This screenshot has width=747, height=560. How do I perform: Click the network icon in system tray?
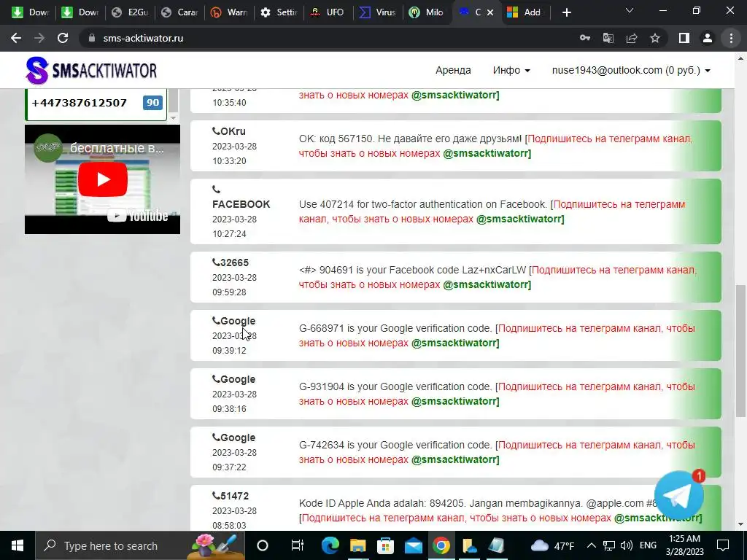609,545
